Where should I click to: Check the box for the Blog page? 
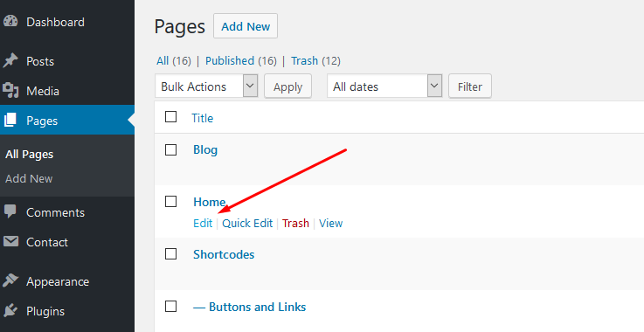click(x=171, y=150)
